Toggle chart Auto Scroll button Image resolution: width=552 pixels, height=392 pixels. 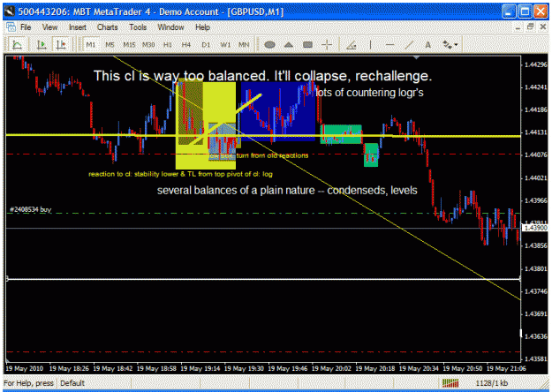[42, 45]
